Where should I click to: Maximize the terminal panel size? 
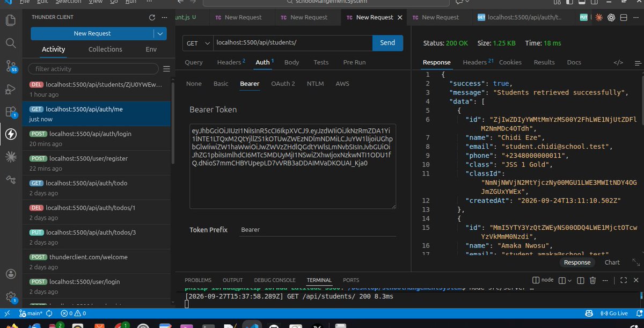tap(624, 280)
